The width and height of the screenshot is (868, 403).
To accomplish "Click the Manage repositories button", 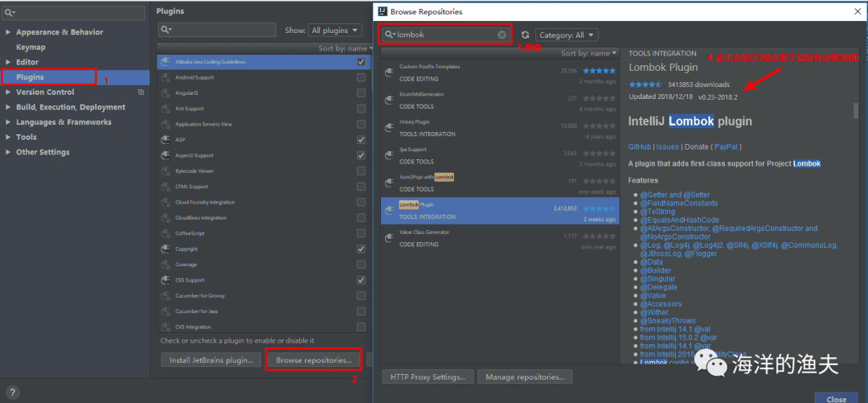I will coord(525,377).
